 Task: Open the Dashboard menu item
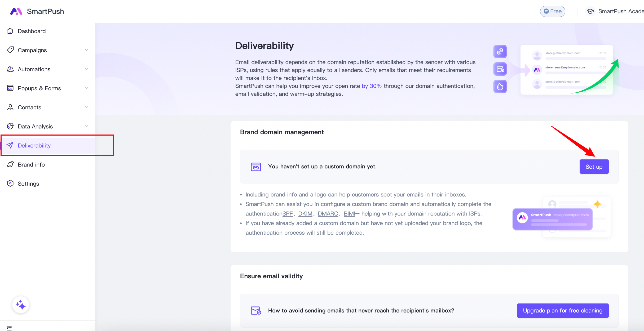coord(32,31)
